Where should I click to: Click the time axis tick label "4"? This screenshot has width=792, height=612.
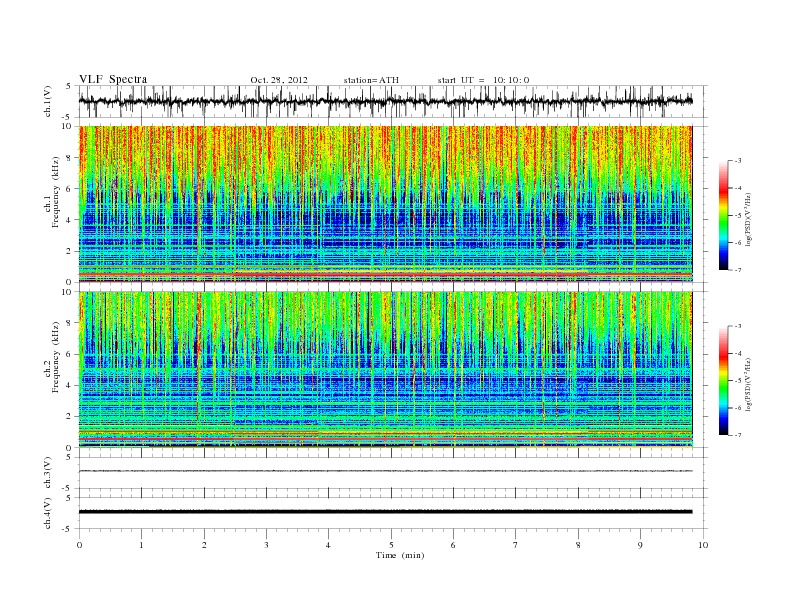click(x=328, y=545)
